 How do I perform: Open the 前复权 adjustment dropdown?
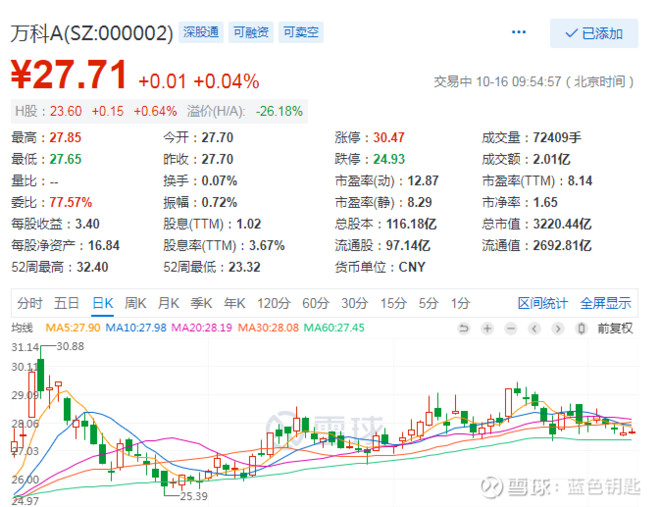point(615,328)
